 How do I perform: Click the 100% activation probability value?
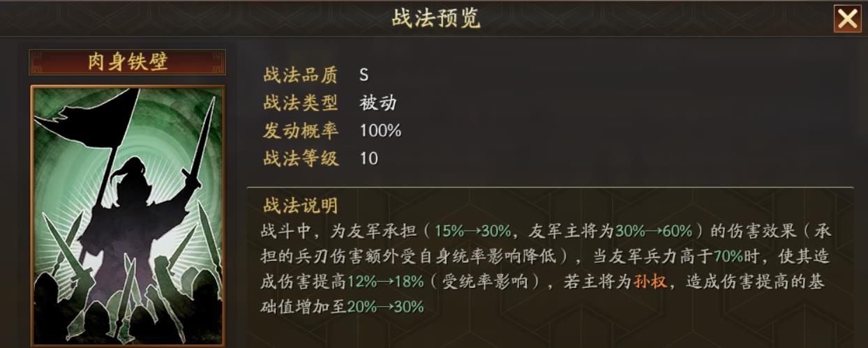click(x=380, y=130)
